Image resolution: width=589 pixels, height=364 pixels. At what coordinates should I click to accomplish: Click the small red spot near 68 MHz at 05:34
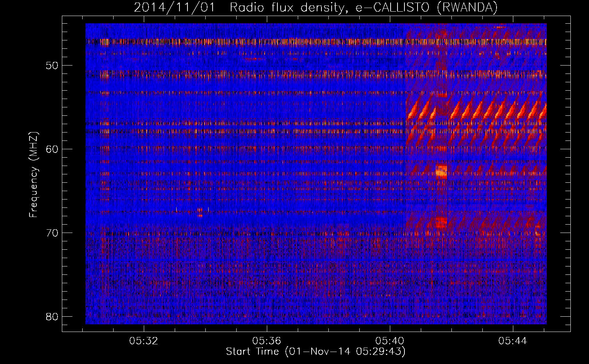200,212
